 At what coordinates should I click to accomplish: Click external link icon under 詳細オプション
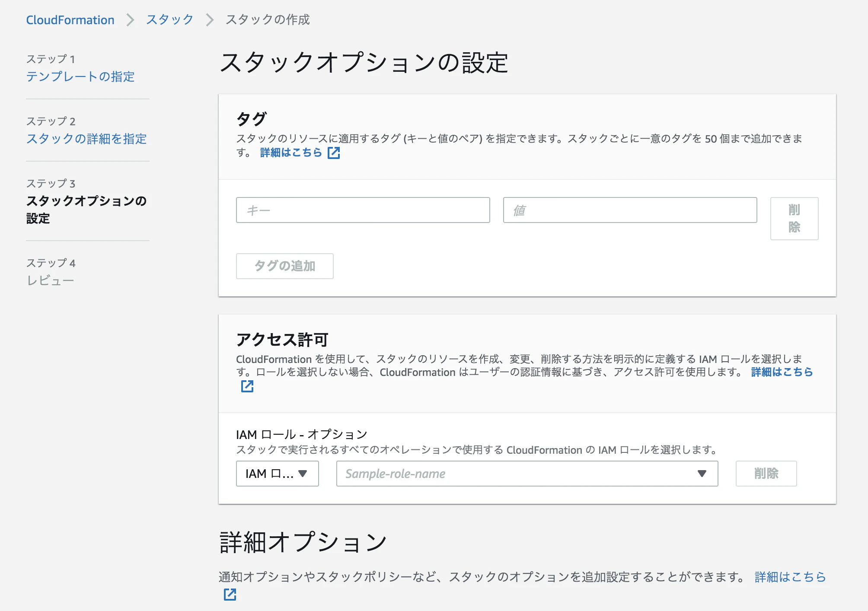tap(230, 595)
